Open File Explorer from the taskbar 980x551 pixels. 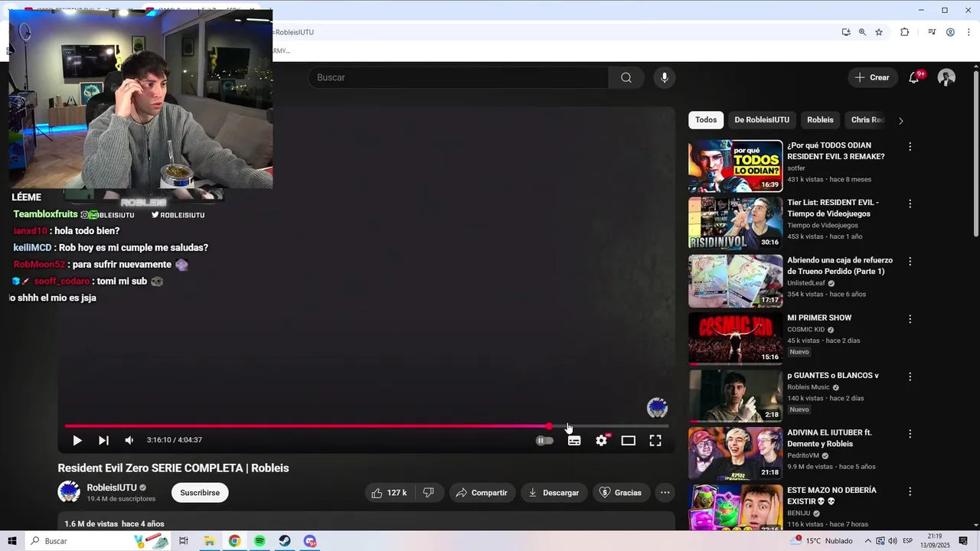(209, 541)
